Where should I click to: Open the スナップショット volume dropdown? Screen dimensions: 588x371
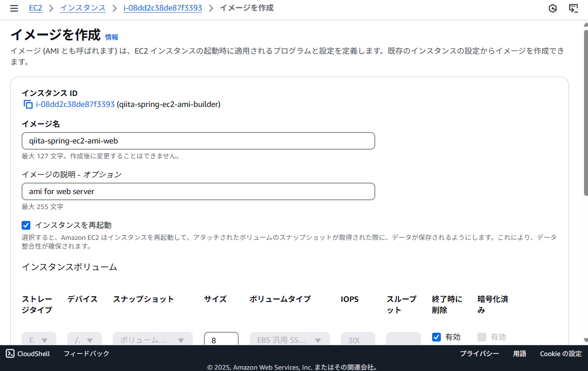point(153,339)
